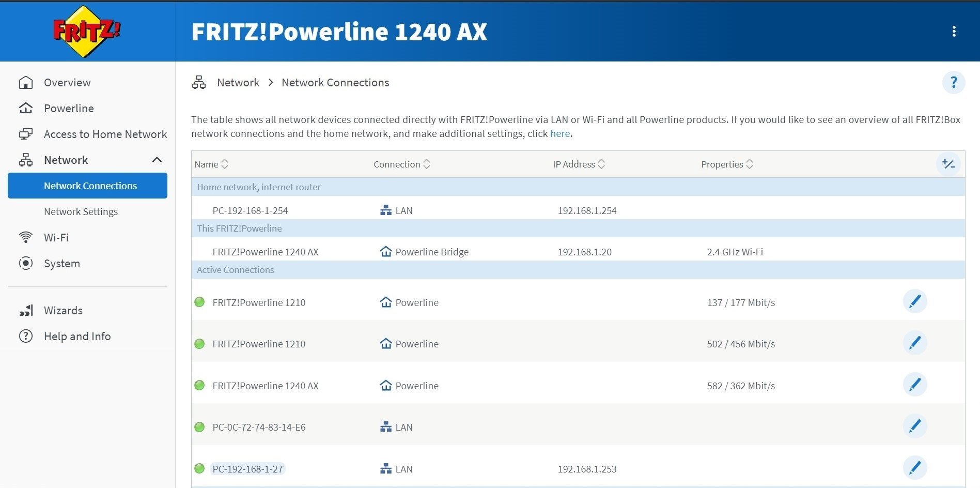Screen dimensions: 980x488
Task: Click the 582 / 362 Mbit/s value
Action: [x=741, y=386]
